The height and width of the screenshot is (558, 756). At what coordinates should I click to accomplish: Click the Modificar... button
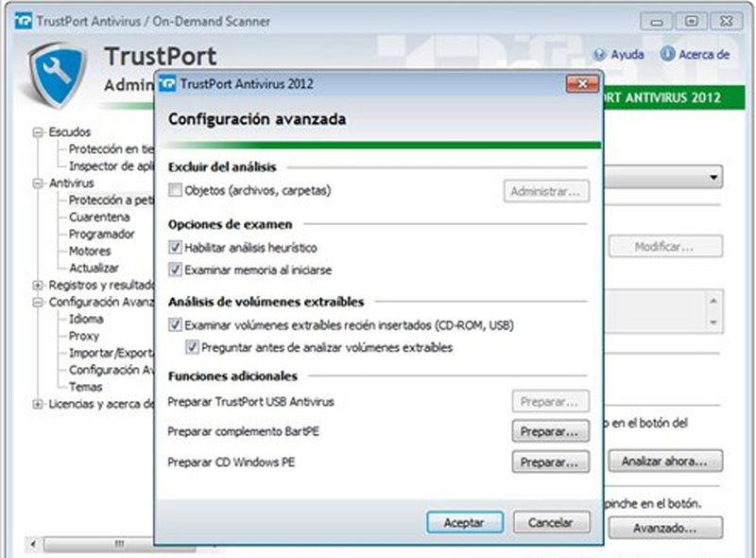[665, 247]
